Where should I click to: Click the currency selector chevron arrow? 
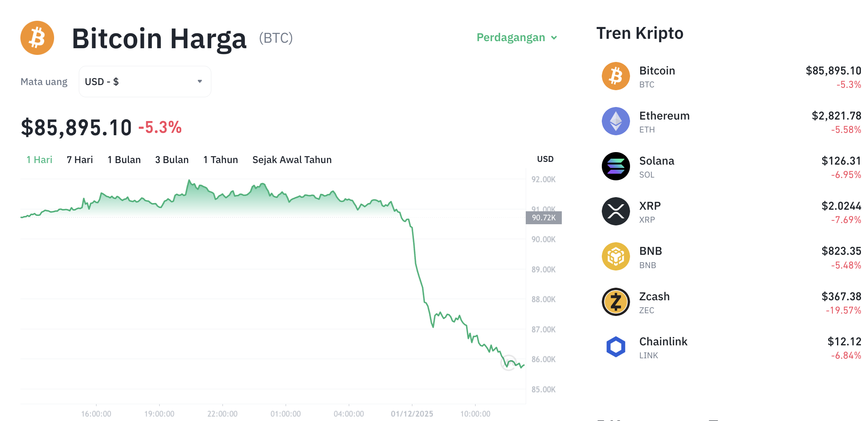[200, 81]
